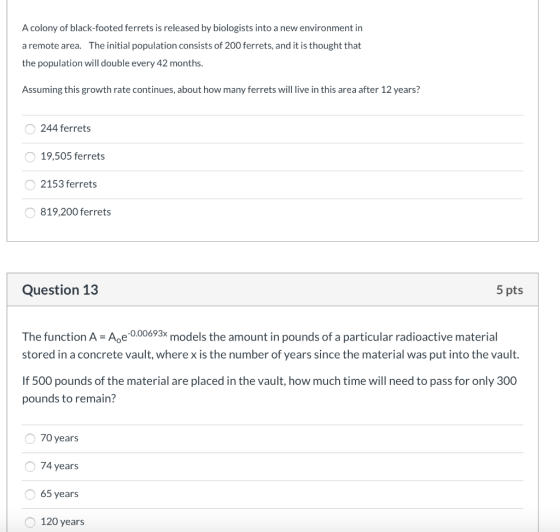Viewport: 560px width, 532px height.
Task: Click the '819,200 ferrets' answer label text
Action: 76,212
